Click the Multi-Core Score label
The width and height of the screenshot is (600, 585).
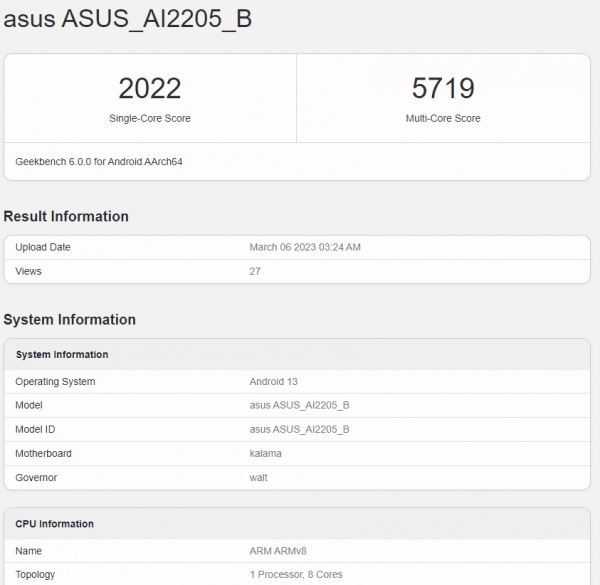(443, 118)
